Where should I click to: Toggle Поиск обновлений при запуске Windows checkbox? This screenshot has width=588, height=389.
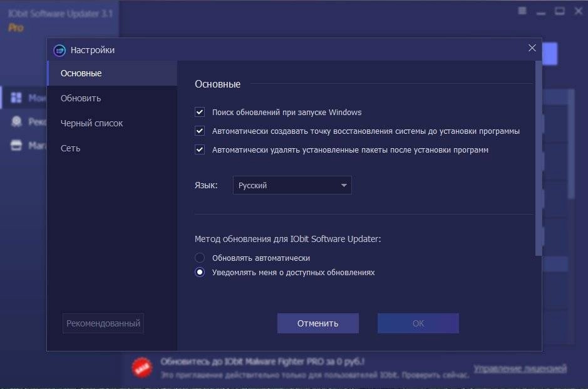tap(200, 112)
